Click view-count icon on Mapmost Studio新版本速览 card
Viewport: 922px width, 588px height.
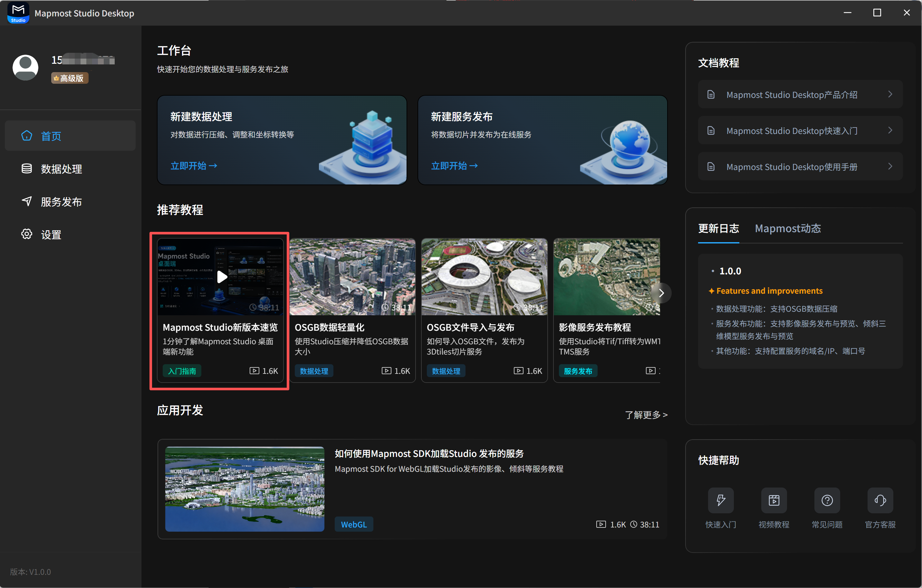click(x=254, y=371)
